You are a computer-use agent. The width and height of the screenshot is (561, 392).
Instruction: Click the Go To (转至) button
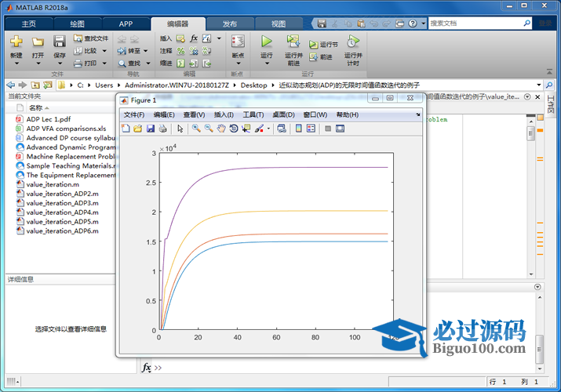click(129, 51)
